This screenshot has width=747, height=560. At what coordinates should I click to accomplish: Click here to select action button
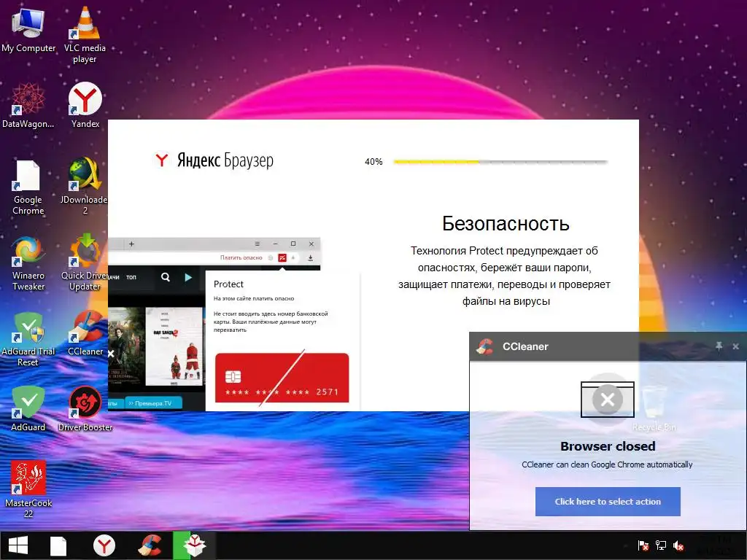tap(608, 502)
